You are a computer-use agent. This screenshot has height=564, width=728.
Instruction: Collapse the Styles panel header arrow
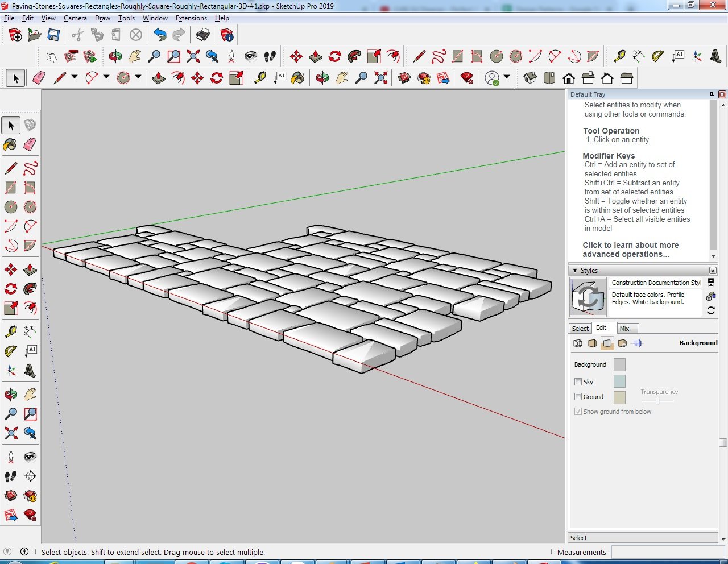(575, 271)
